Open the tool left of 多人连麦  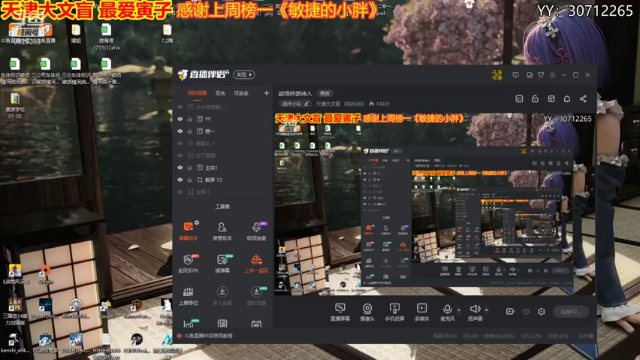tap(188, 296)
